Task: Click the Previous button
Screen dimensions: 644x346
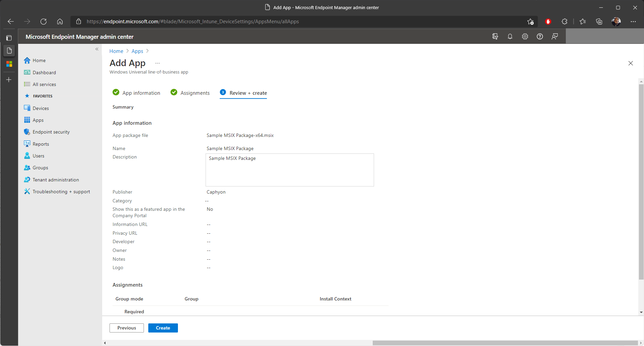Action: (x=127, y=328)
